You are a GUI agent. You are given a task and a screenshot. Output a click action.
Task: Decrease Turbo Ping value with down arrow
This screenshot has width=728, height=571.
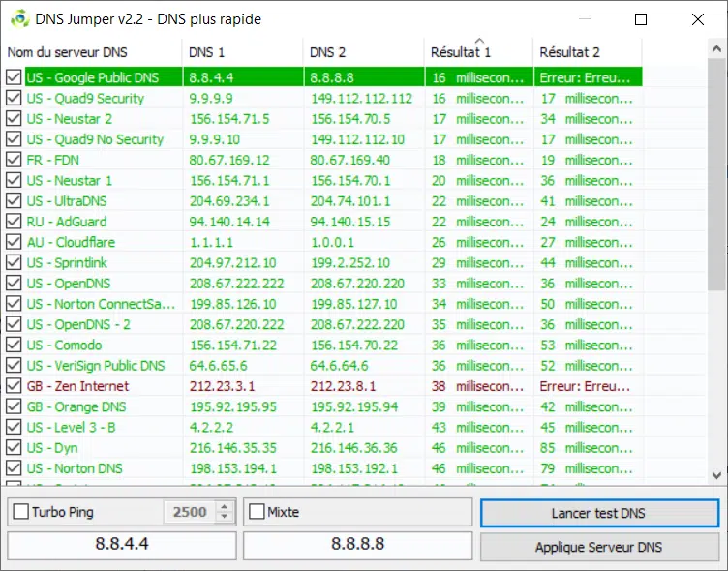point(225,517)
